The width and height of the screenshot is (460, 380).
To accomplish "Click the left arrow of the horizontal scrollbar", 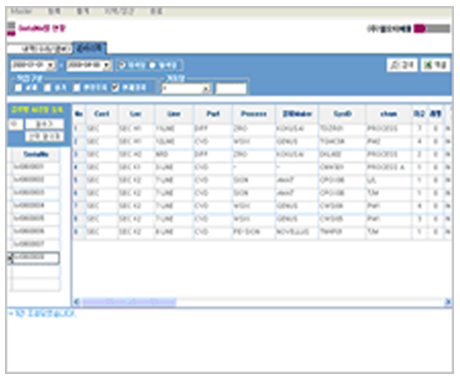I will [77, 302].
